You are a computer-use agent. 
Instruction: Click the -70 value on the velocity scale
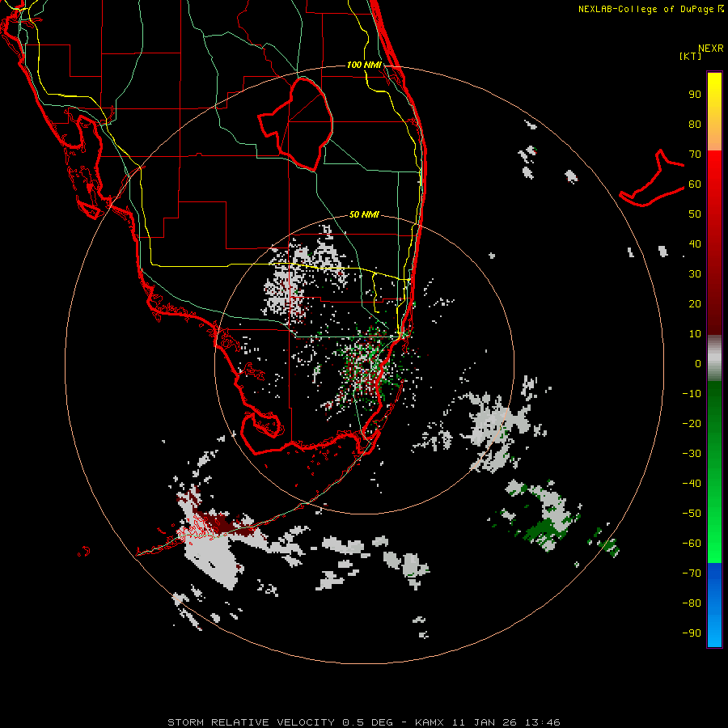pyautogui.click(x=692, y=574)
